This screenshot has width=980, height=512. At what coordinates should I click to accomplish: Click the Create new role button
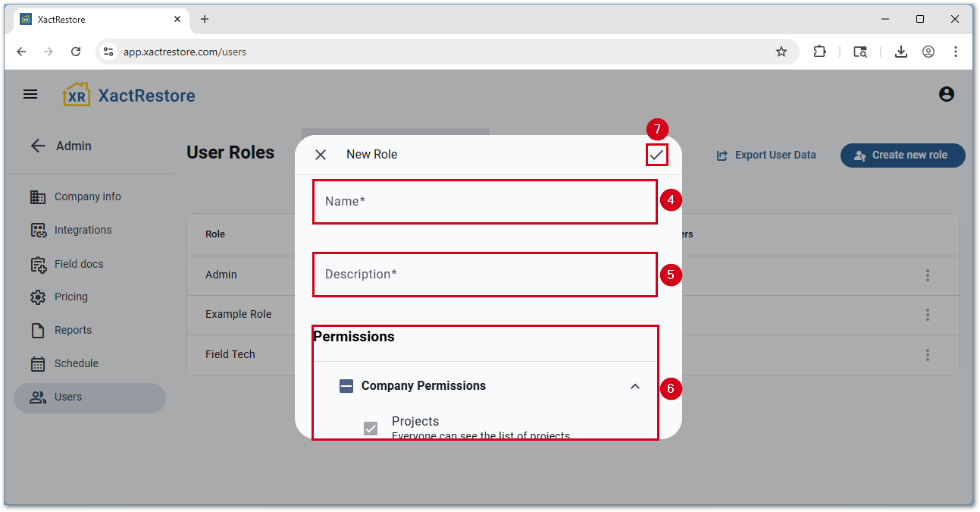coord(902,155)
